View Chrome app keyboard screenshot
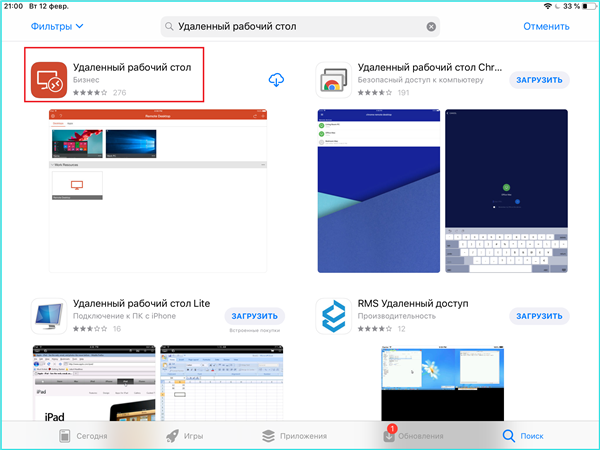 [506, 191]
